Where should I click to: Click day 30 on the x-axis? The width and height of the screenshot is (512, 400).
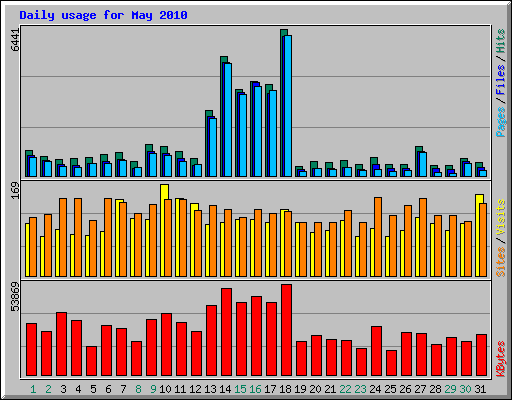(465, 389)
